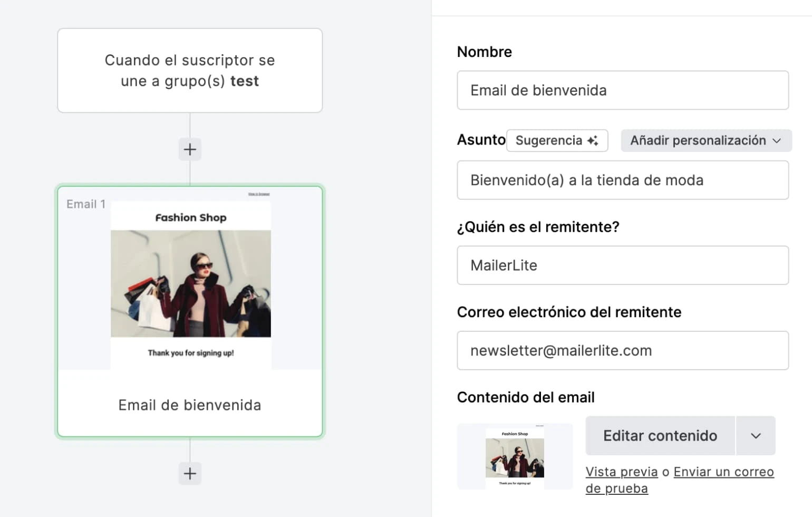Select the sender name field containing MailerLite
The width and height of the screenshot is (812, 517).
point(622,265)
